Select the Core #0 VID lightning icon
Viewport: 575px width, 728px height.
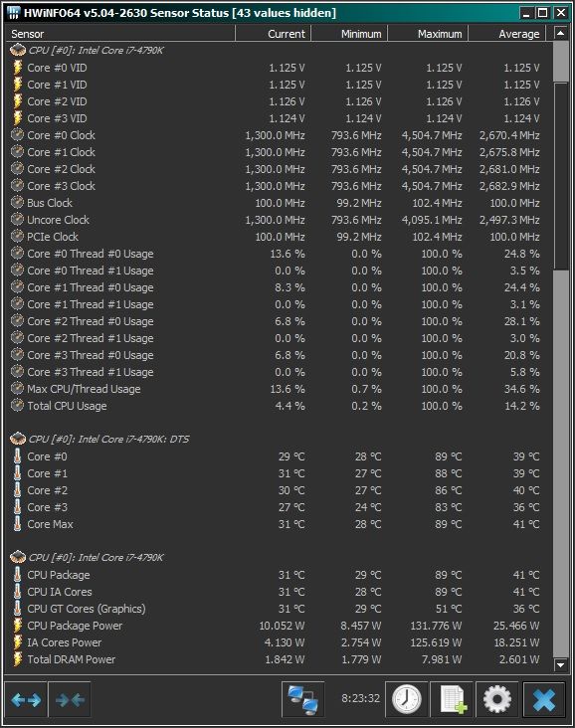pos(17,68)
